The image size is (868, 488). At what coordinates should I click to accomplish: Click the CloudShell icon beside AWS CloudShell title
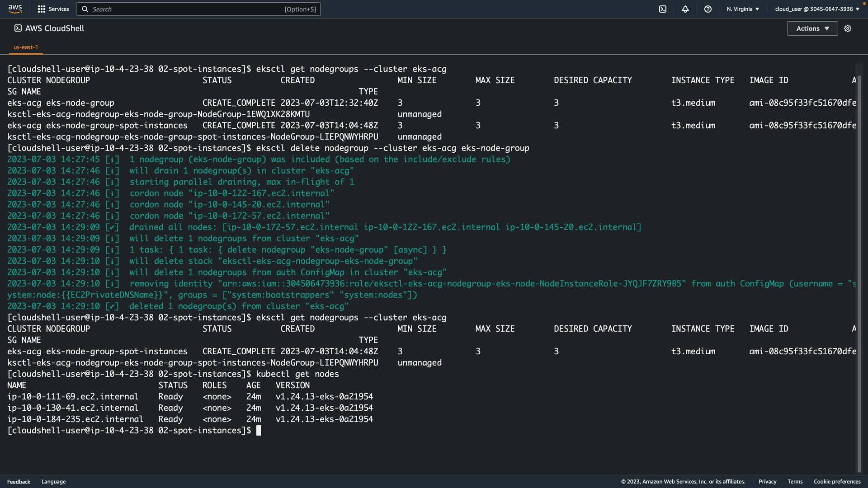click(x=18, y=28)
